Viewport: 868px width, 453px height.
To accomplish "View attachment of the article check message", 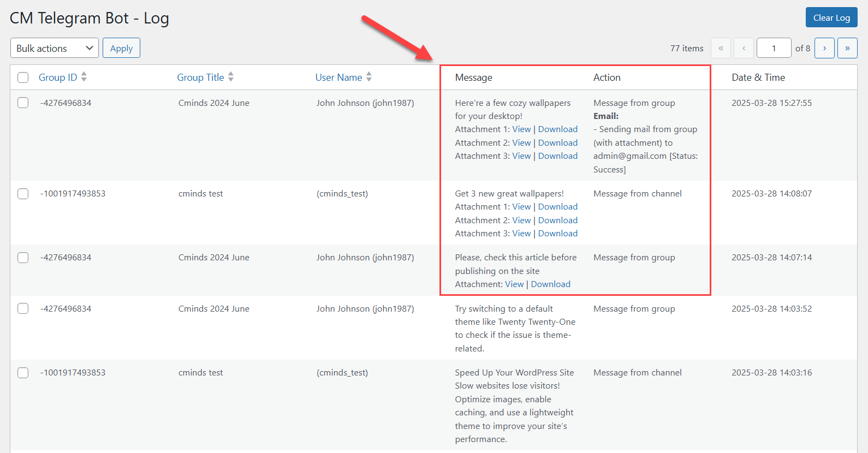I will [x=514, y=284].
